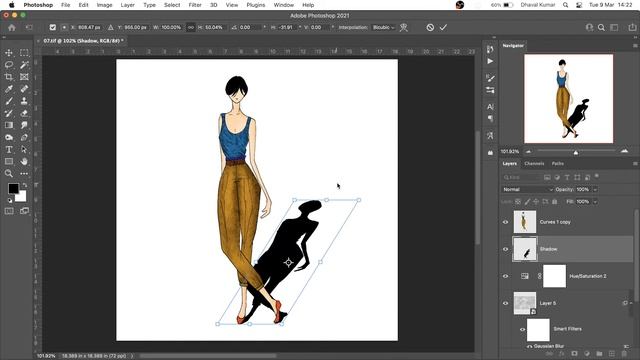Select the Type tool
This screenshot has height=360, width=640.
coord(9,149)
